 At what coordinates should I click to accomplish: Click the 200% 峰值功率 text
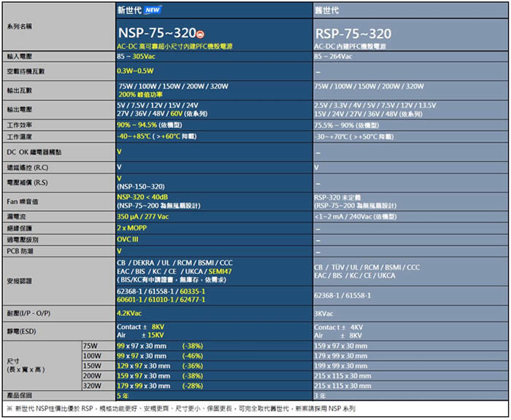[x=140, y=94]
